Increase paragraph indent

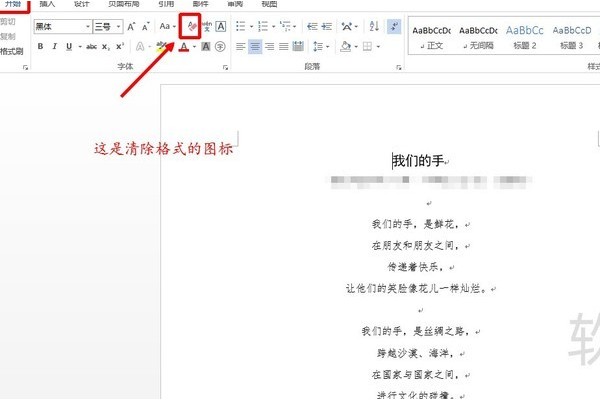pos(326,26)
